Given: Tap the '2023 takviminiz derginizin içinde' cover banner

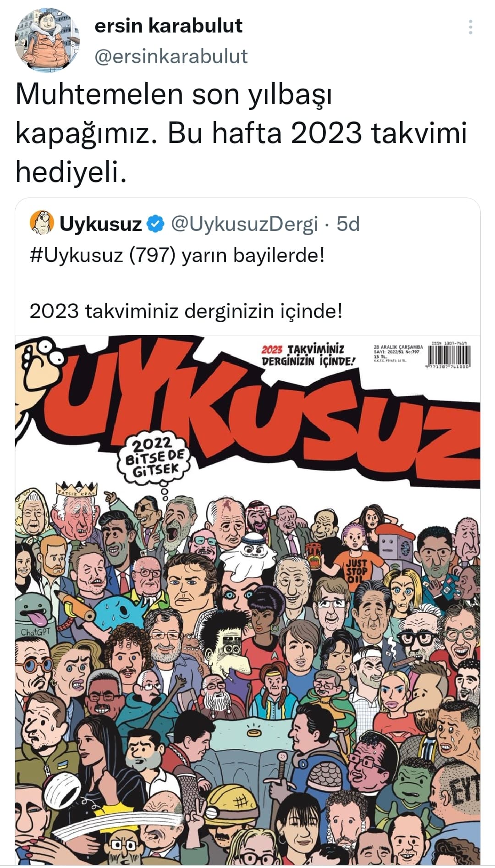Looking at the screenshot, I should (x=309, y=355).
